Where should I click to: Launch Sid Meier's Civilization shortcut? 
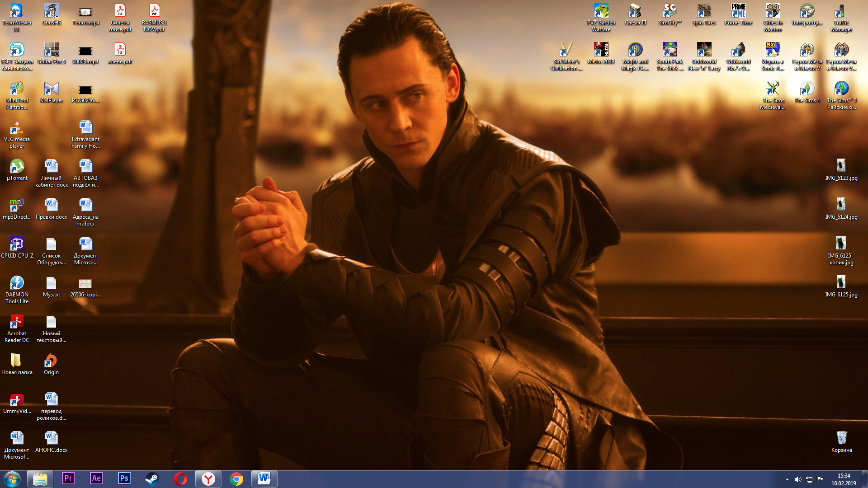(566, 56)
